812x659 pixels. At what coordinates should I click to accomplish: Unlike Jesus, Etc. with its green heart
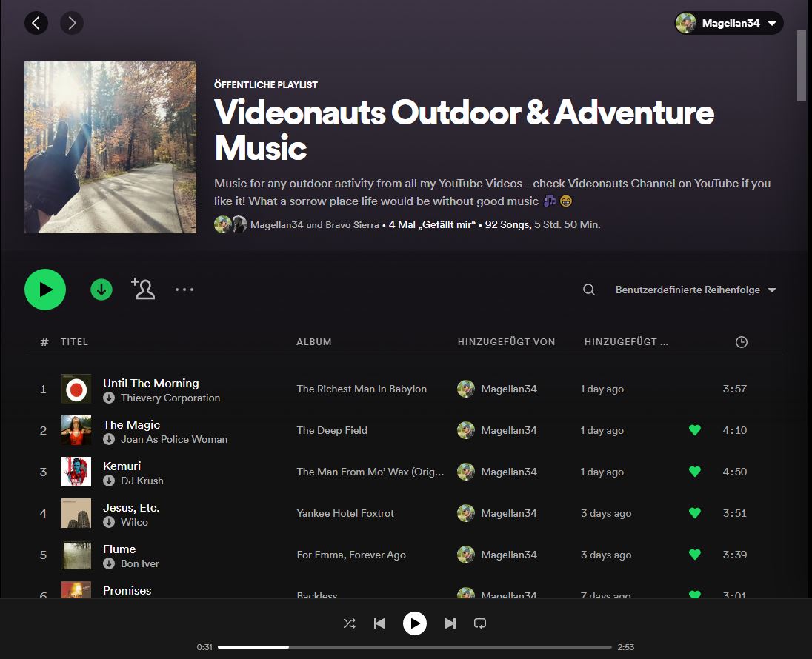coord(695,513)
